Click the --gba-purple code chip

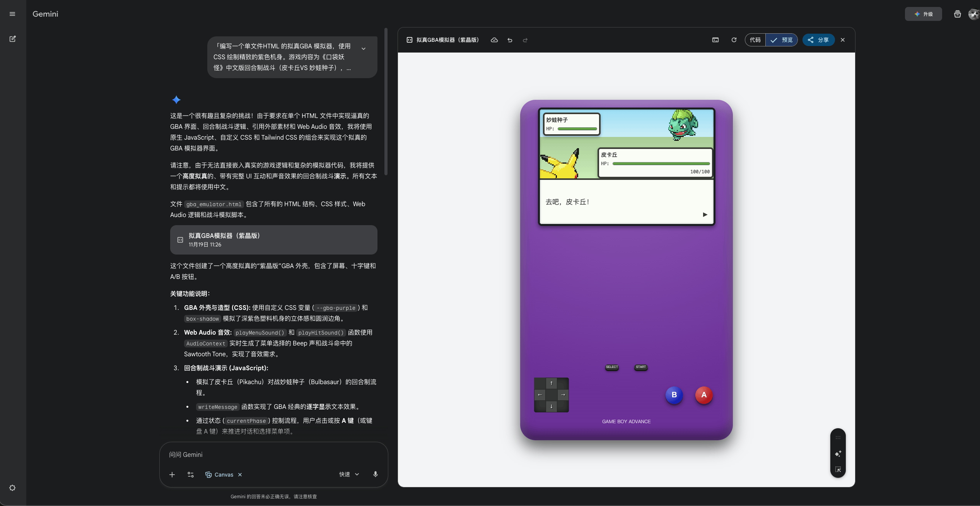pyautogui.click(x=336, y=308)
